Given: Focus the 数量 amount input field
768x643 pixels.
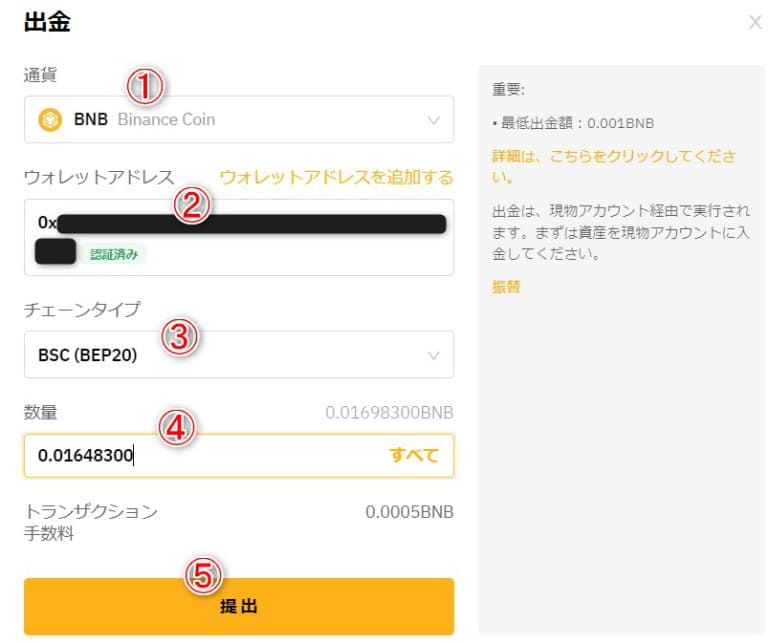Looking at the screenshot, I should (239, 455).
